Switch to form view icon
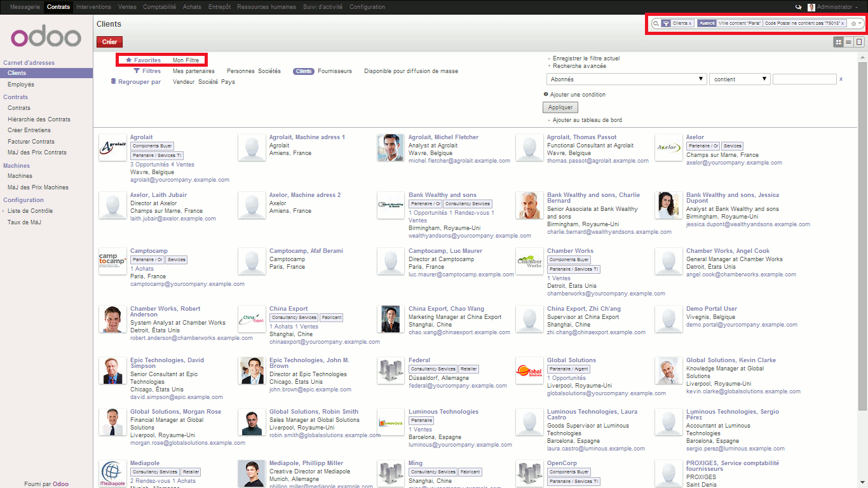The height and width of the screenshot is (488, 868). pyautogui.click(x=858, y=42)
